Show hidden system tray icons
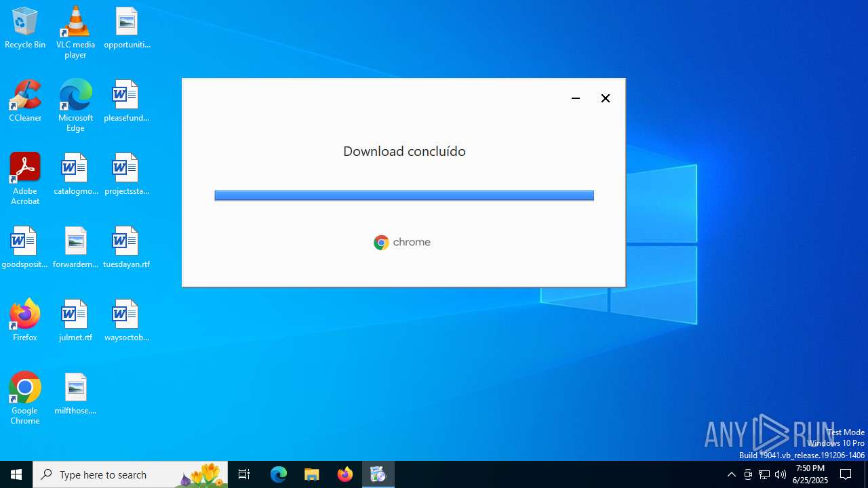Viewport: 868px width, 488px height. (x=732, y=474)
